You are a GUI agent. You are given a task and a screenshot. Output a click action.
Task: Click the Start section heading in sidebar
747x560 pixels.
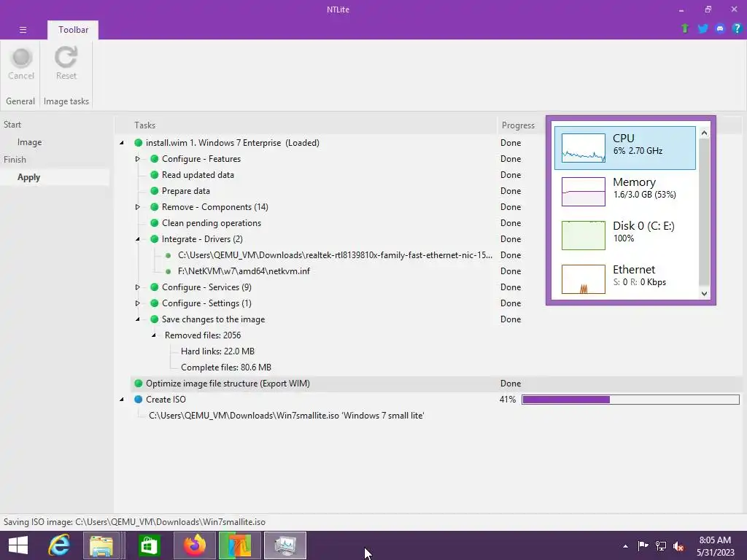[12, 124]
